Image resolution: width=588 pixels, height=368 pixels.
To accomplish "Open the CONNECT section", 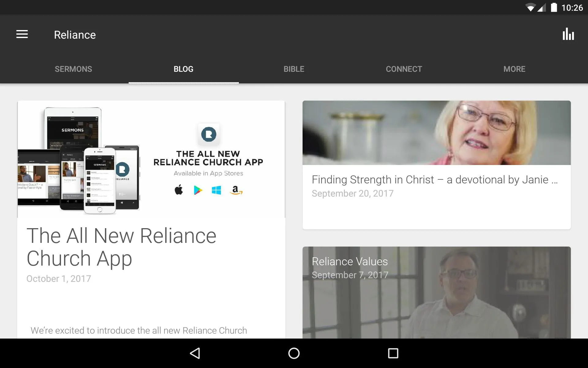I will 403,69.
